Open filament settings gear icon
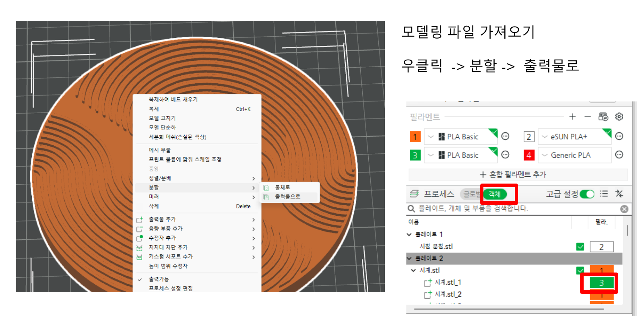 pos(619,117)
